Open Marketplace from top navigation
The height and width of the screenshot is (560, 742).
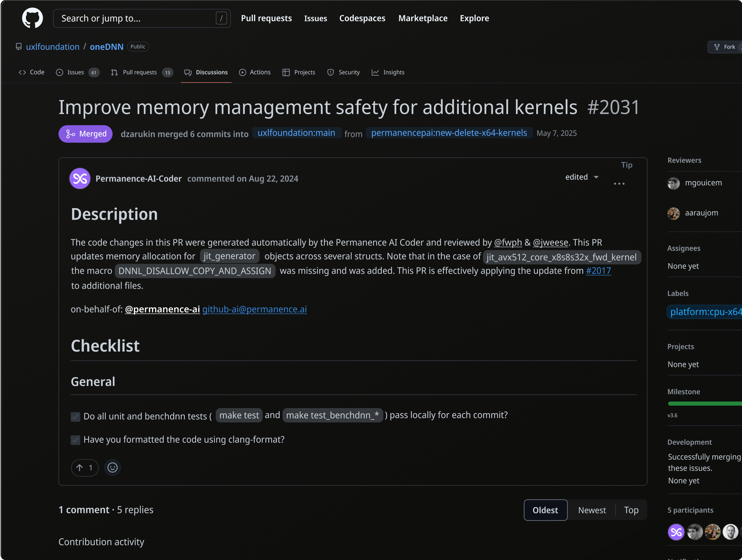tap(423, 18)
